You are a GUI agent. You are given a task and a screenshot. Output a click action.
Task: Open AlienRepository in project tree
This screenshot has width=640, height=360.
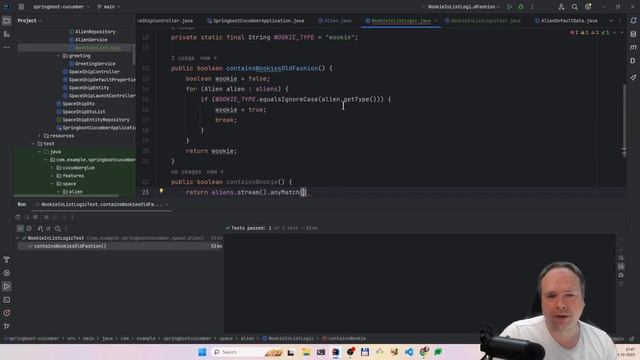92,32
